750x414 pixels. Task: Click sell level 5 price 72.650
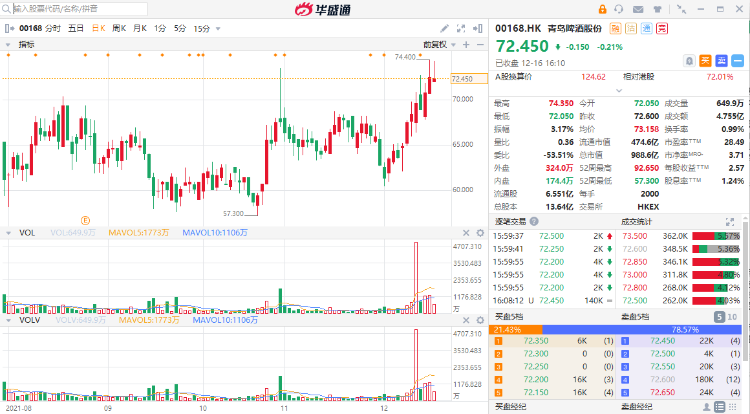(662, 392)
